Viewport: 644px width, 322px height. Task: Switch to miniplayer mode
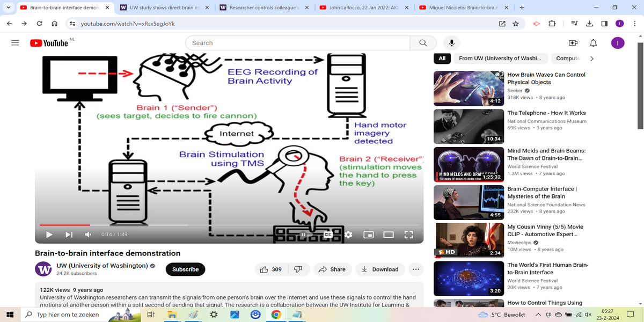coord(368,235)
